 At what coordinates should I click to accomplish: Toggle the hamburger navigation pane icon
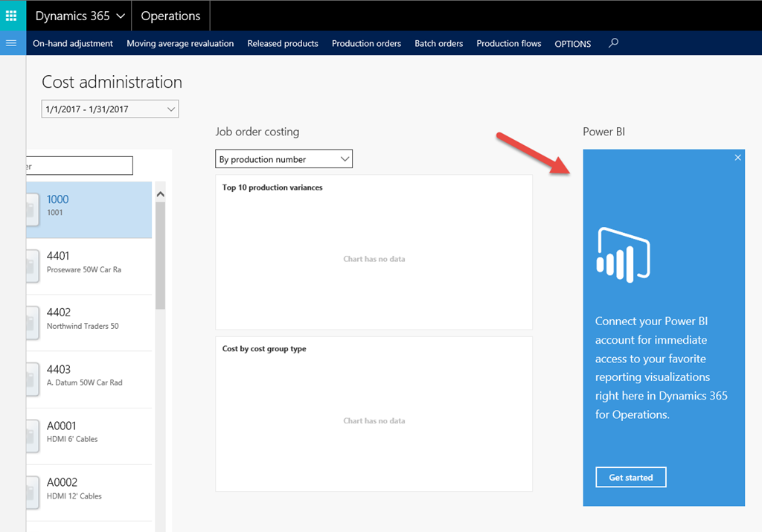click(11, 43)
